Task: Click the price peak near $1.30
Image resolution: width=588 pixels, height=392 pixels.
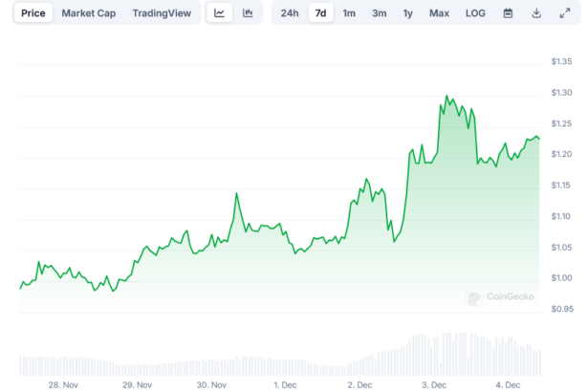Action: tap(446, 98)
